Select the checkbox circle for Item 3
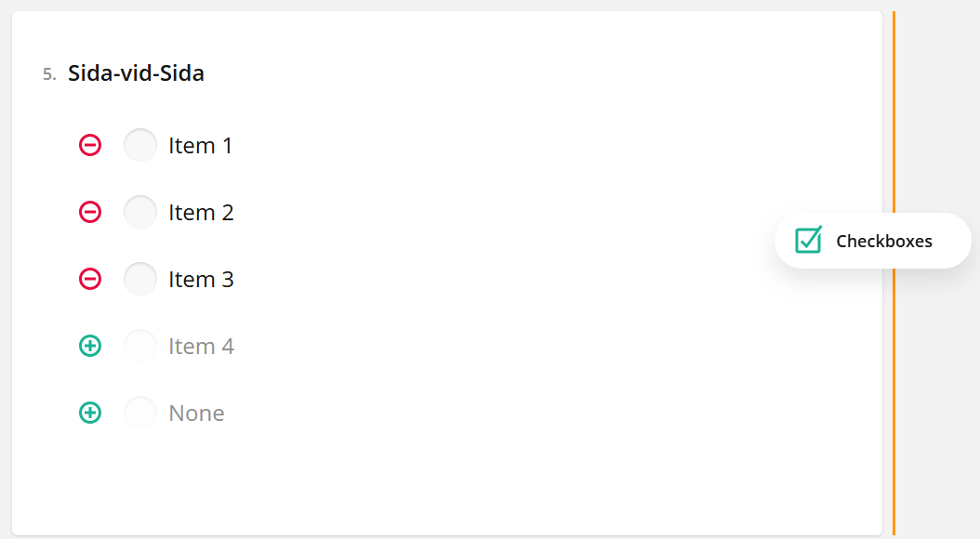This screenshot has width=980, height=539. (x=139, y=279)
